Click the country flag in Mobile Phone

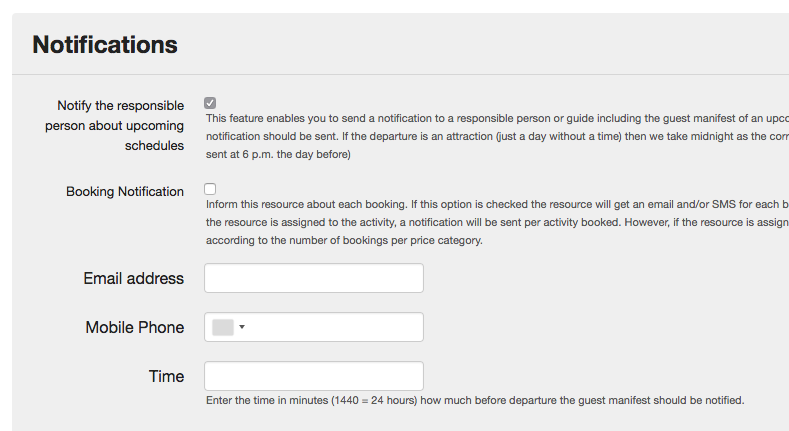click(223, 327)
